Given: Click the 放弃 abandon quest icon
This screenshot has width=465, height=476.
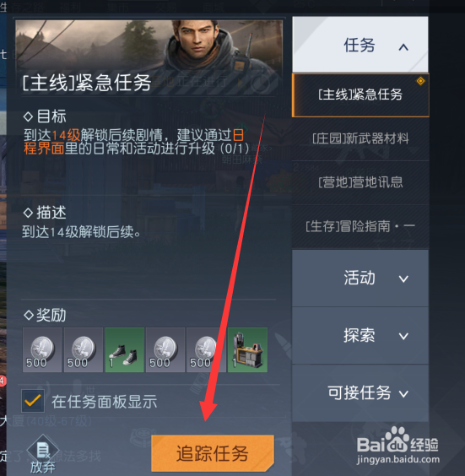Looking at the screenshot, I should coord(42,454).
